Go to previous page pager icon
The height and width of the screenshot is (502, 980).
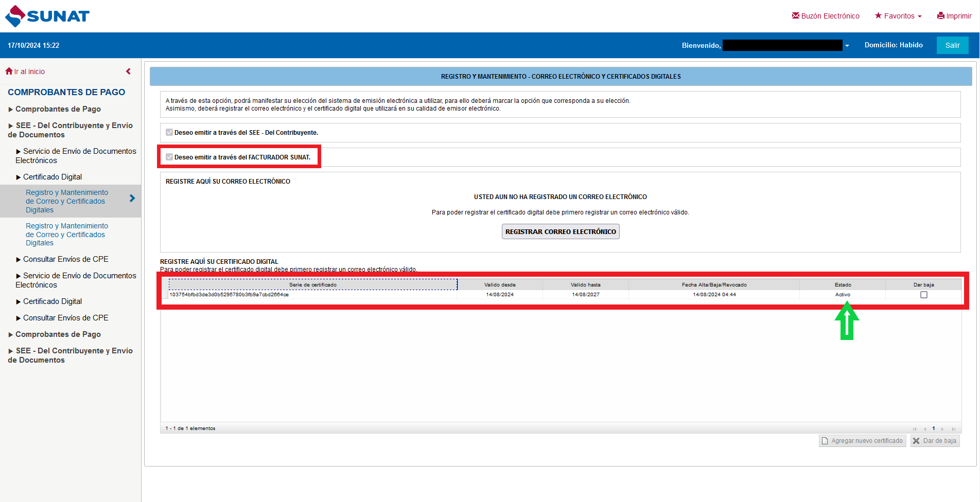point(925,429)
